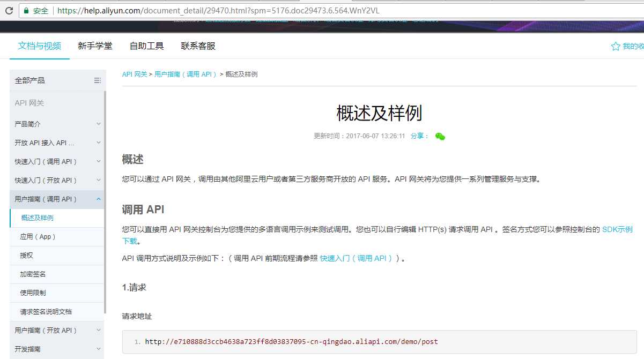The height and width of the screenshot is (359, 644).
Task: Click 用户指南（调用 API） breadcrumb link
Action: (x=186, y=74)
